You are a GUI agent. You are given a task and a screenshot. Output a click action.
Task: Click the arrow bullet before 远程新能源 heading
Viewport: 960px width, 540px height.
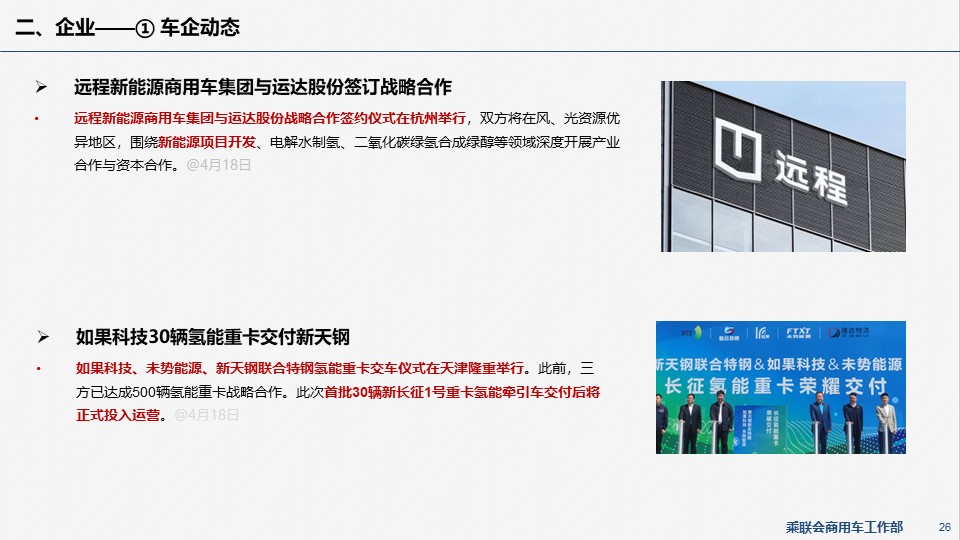(41, 87)
